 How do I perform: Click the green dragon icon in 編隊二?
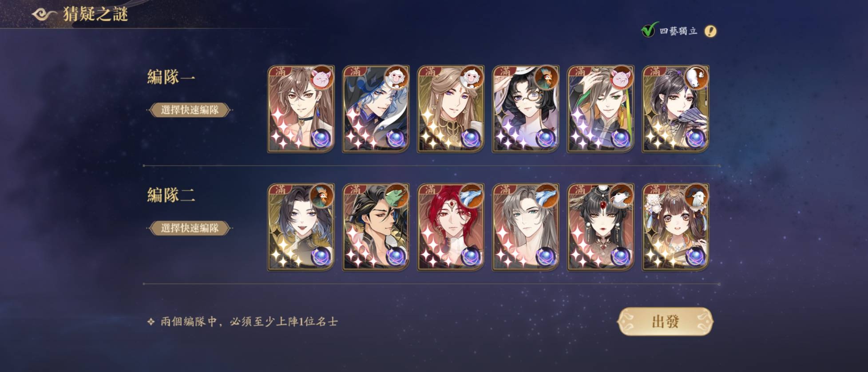click(x=396, y=196)
